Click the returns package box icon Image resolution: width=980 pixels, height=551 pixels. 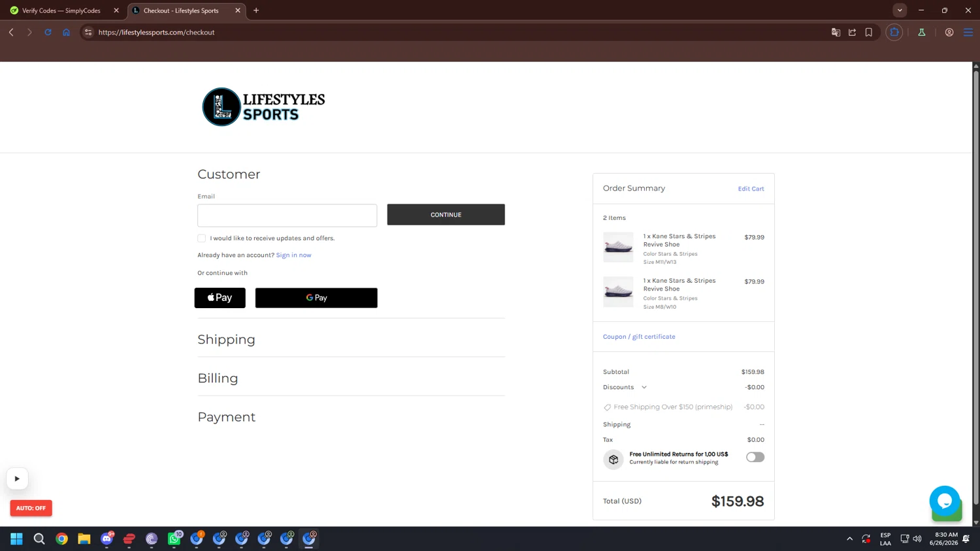[x=613, y=460]
